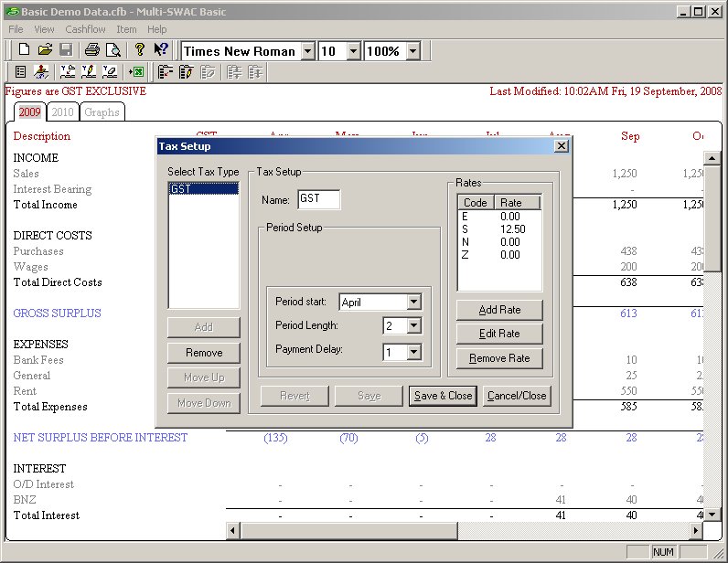Click the greyed Save button
This screenshot has width=728, height=563.
(x=369, y=396)
